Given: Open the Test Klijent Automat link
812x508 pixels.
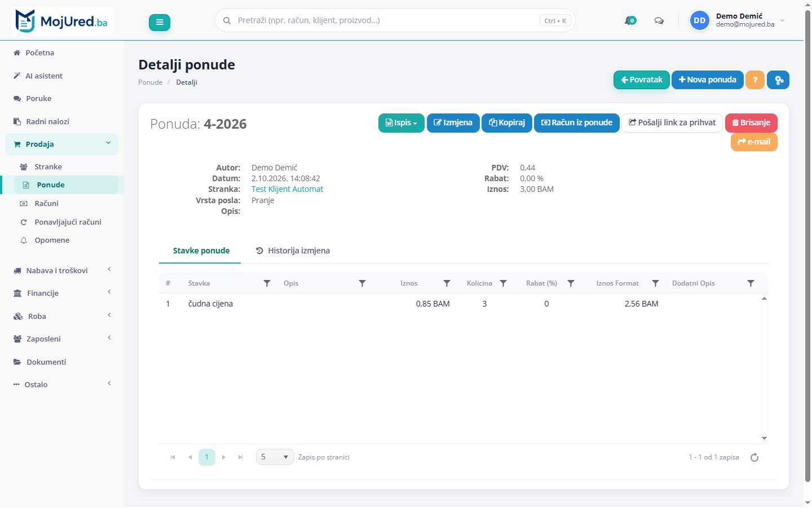Looking at the screenshot, I should pos(287,189).
